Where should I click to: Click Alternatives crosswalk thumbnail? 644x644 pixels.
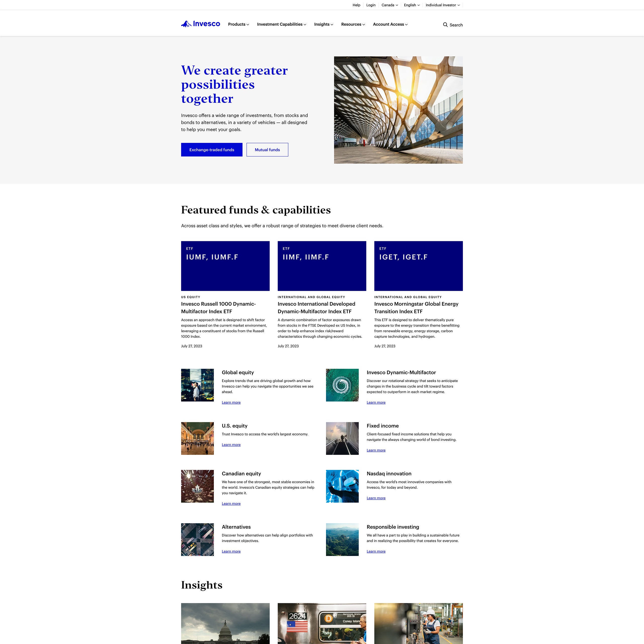(197, 539)
